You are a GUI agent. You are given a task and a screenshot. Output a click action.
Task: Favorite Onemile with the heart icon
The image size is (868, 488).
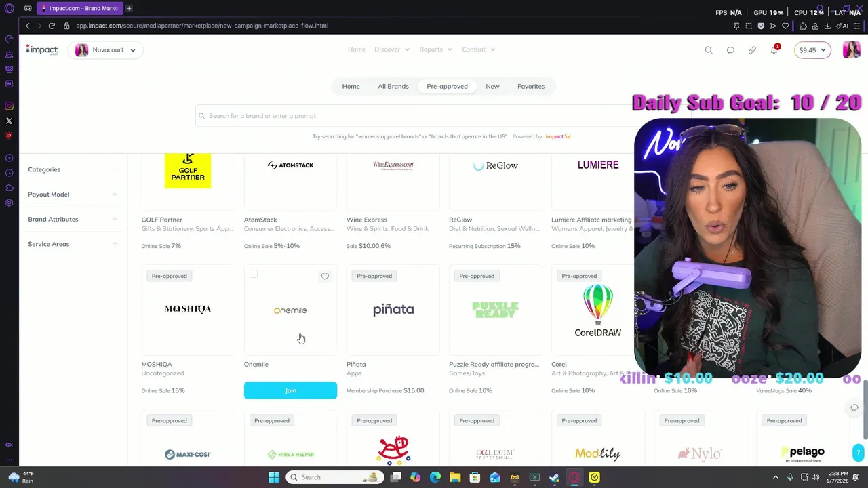tap(325, 276)
